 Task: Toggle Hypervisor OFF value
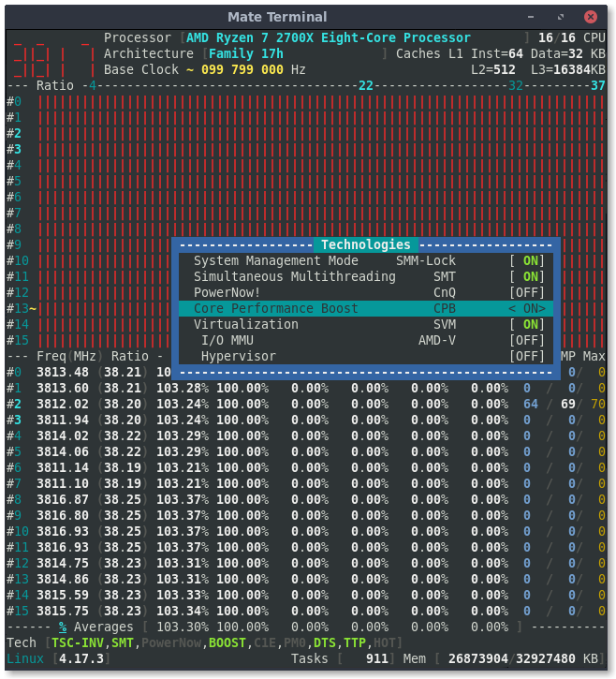pyautogui.click(x=527, y=357)
